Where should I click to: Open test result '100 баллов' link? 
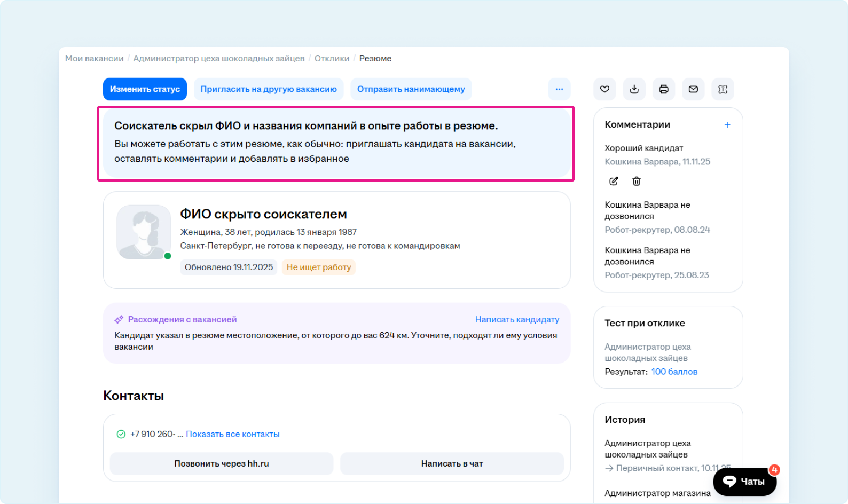pos(674,372)
